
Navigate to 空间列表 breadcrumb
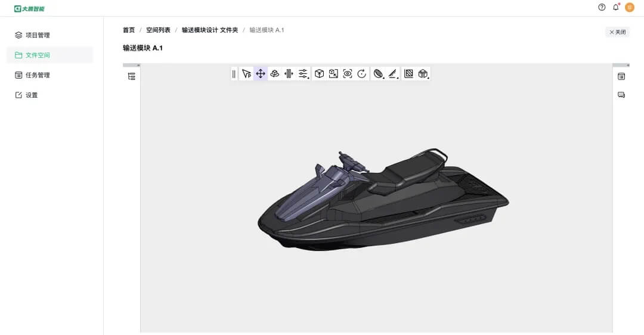(158, 30)
